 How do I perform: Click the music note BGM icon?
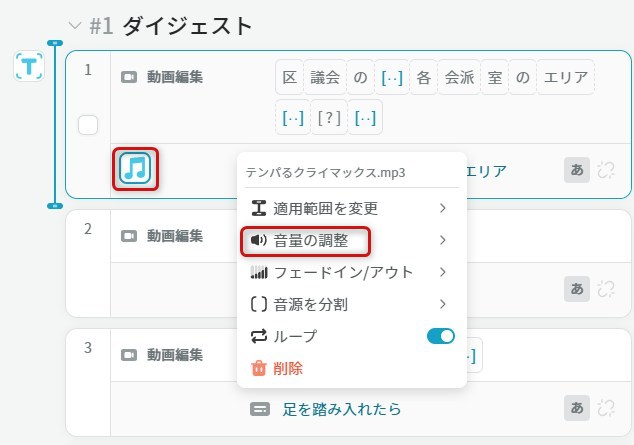[x=138, y=168]
